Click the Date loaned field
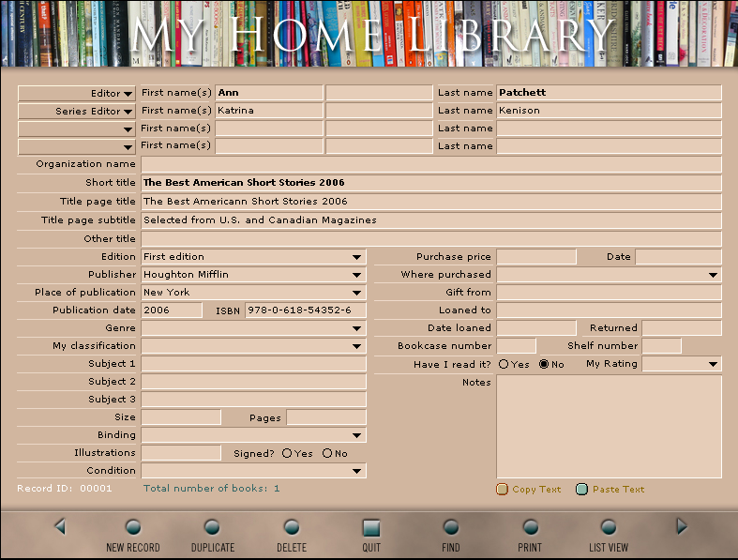The width and height of the screenshot is (738, 560). (x=536, y=328)
